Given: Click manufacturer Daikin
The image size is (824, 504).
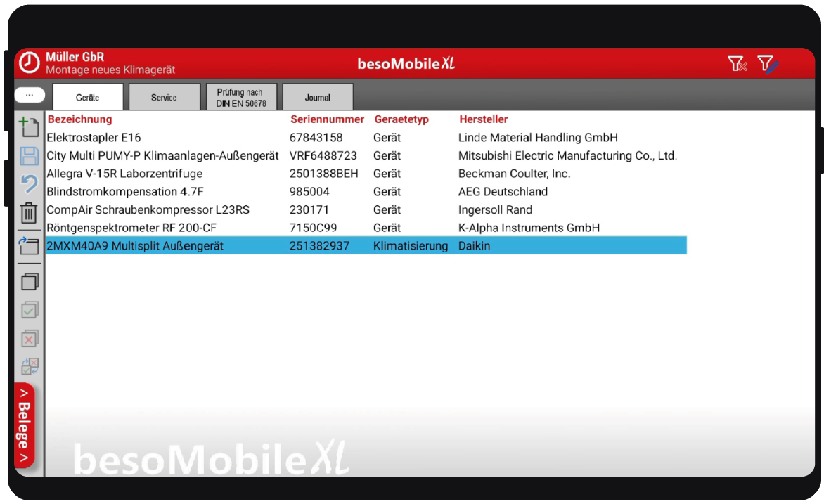Looking at the screenshot, I should [474, 246].
